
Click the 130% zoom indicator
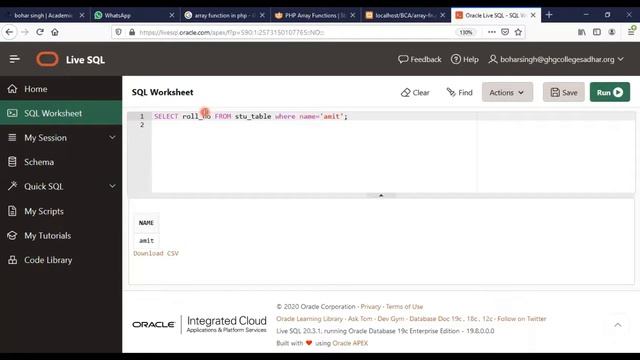pyautogui.click(x=466, y=32)
